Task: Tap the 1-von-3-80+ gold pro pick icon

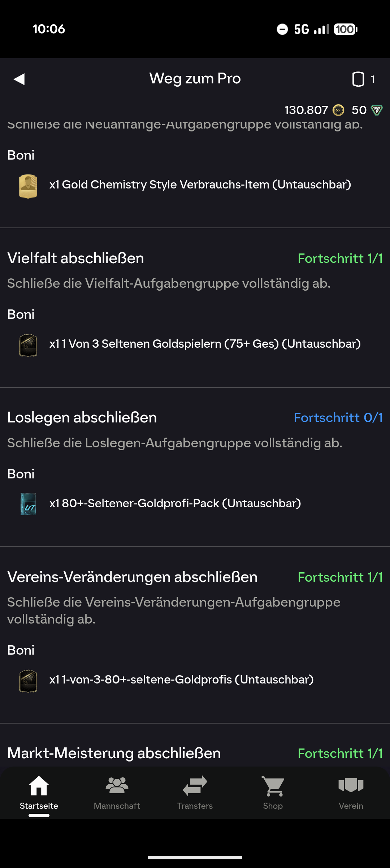Action: (28, 681)
